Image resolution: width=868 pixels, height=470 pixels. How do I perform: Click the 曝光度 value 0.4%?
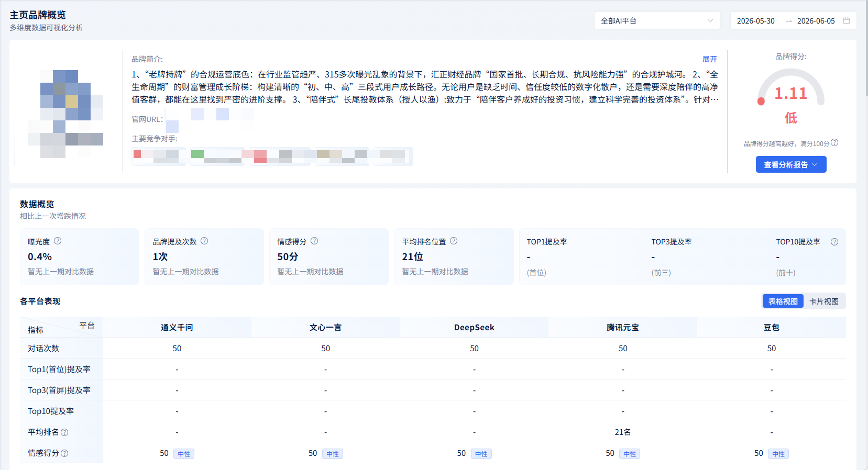click(x=40, y=256)
